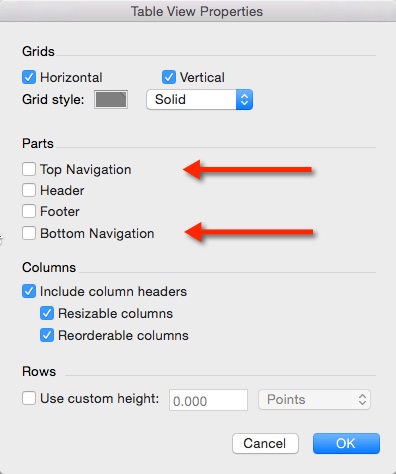Enable the Header part checkbox
This screenshot has height=474, width=396.
(x=29, y=190)
